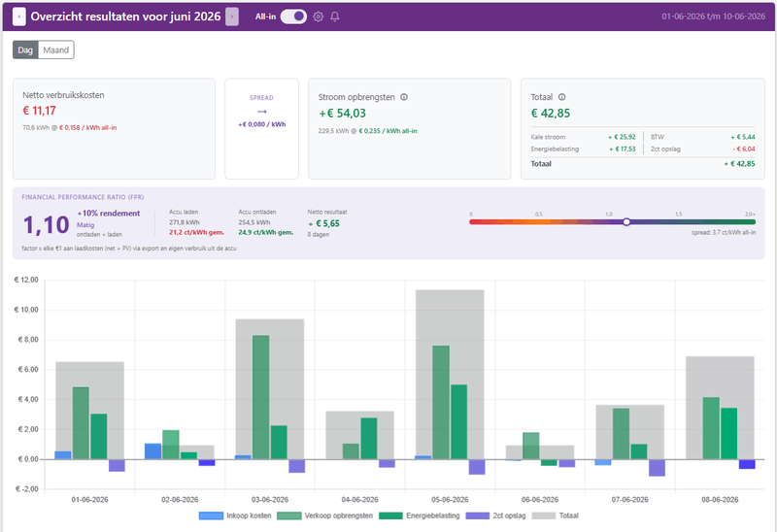Image resolution: width=777 pixels, height=532 pixels.
Task: Hide the Totaal legend series
Action: 555,515
